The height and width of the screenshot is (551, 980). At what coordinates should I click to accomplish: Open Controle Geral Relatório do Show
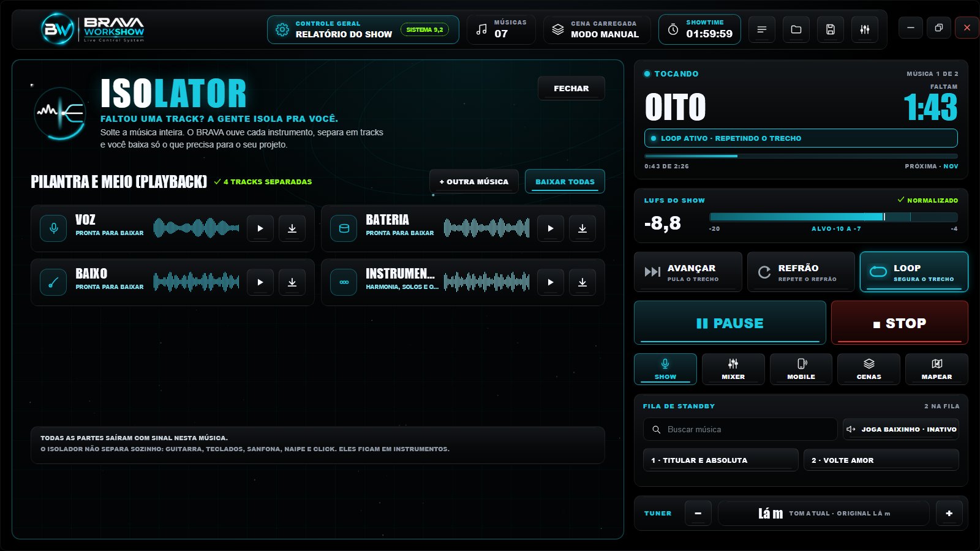tap(363, 29)
